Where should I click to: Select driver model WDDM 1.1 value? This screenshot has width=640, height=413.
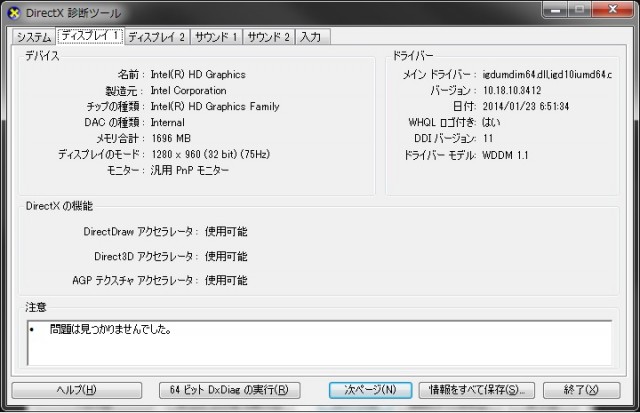coord(505,155)
